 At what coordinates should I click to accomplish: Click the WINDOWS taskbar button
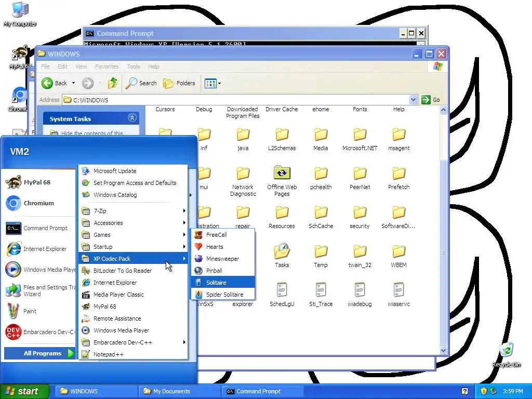click(96, 391)
